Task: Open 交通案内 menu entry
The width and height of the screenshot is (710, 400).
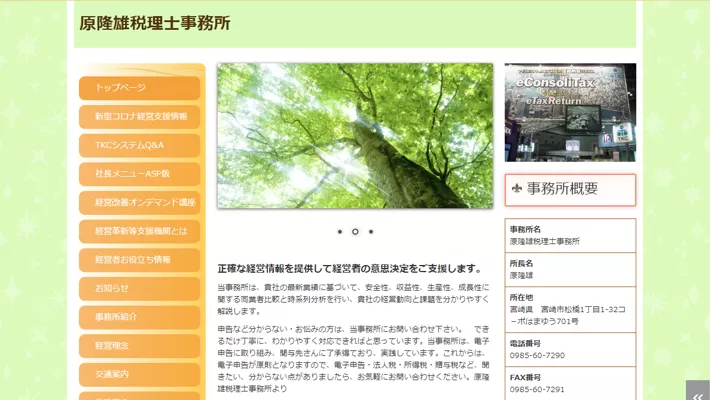Action: point(139,374)
